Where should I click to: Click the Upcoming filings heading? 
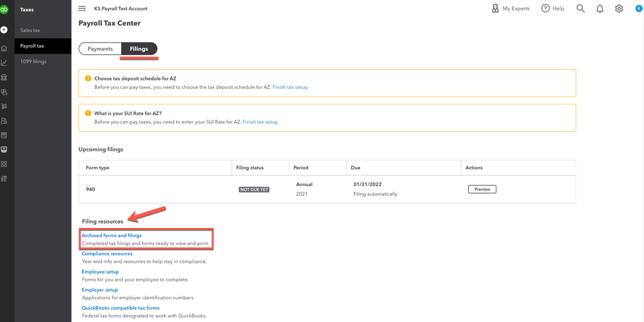pyautogui.click(x=101, y=149)
